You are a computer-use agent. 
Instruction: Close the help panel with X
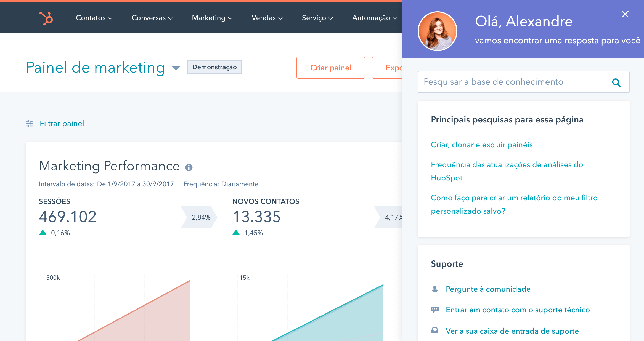click(x=625, y=14)
